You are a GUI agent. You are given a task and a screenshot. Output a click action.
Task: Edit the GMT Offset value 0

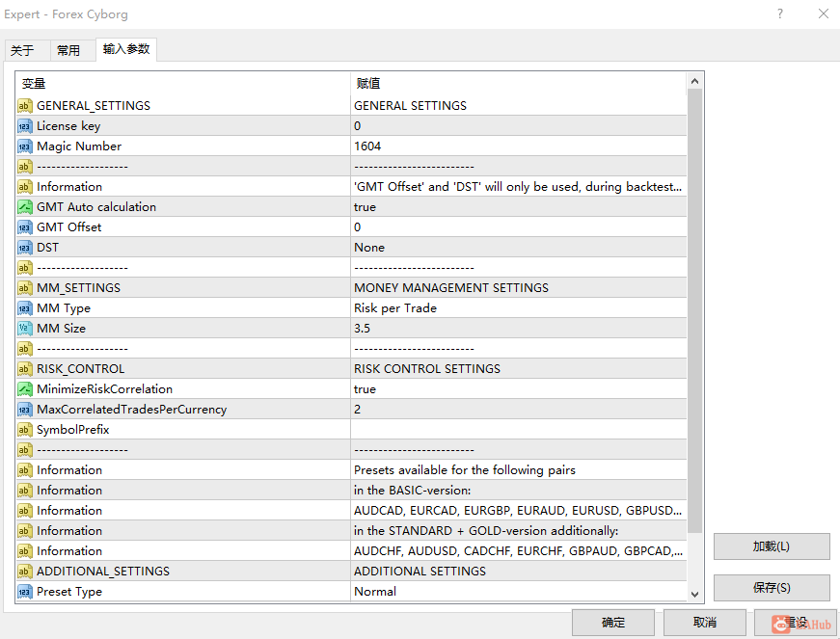(x=518, y=226)
